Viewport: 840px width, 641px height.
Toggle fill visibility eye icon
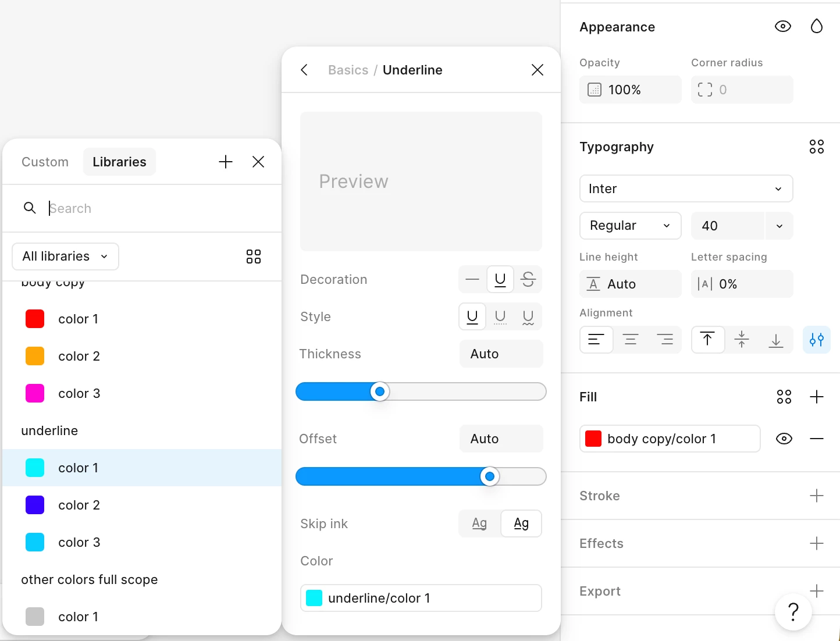784,439
